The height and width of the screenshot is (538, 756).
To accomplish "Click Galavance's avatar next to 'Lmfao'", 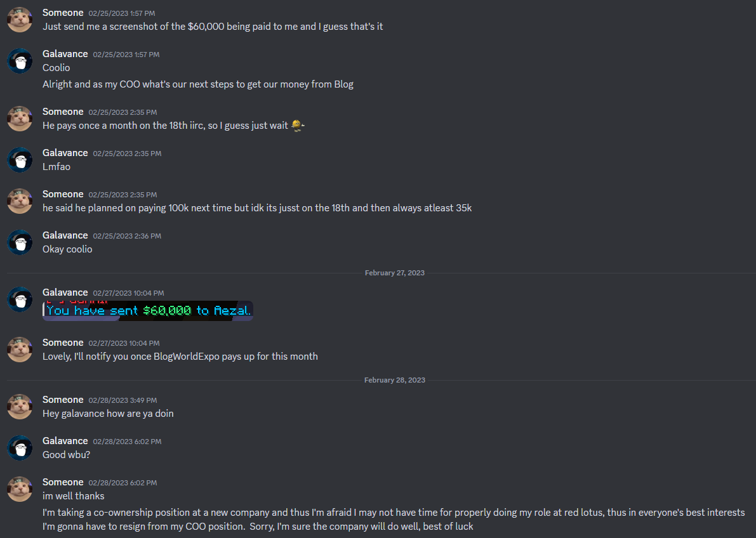I will tap(20, 160).
